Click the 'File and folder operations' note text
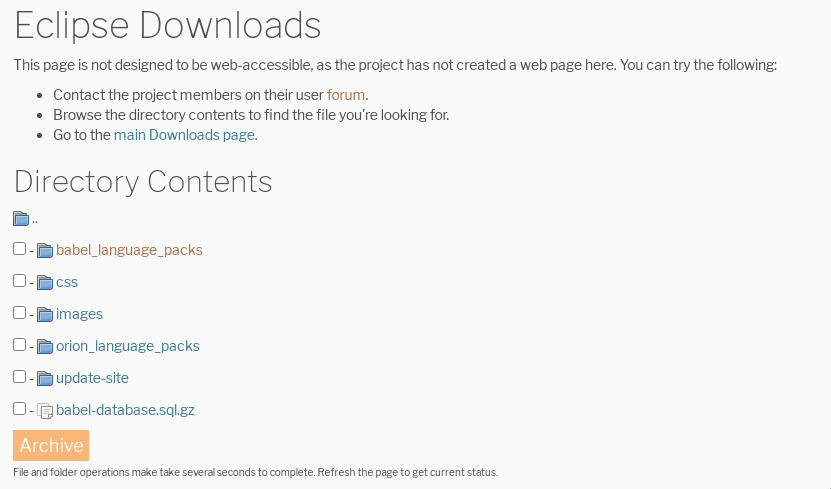The width and height of the screenshot is (831, 489). pyautogui.click(x=255, y=472)
